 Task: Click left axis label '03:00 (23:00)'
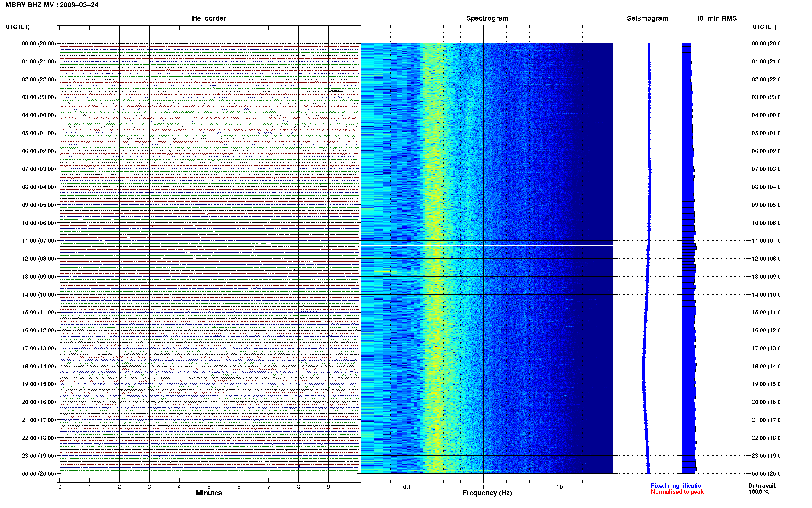(39, 97)
